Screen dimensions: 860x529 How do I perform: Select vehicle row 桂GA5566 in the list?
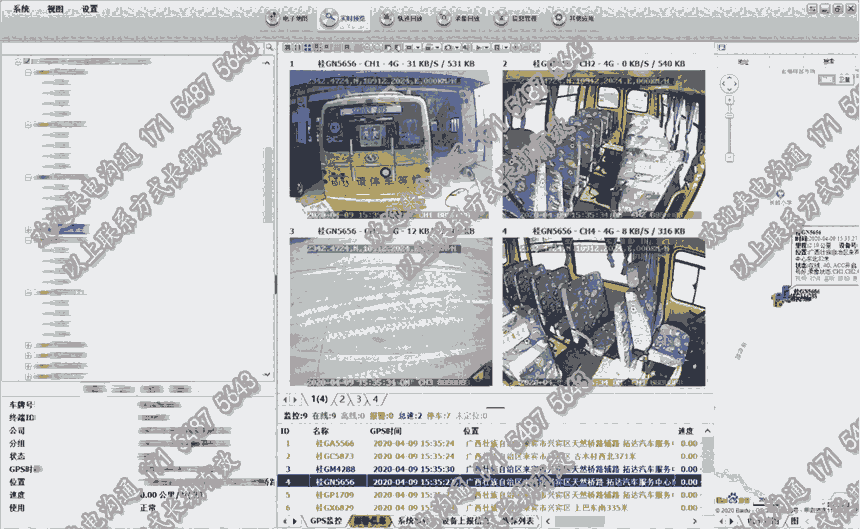[x=333, y=442]
